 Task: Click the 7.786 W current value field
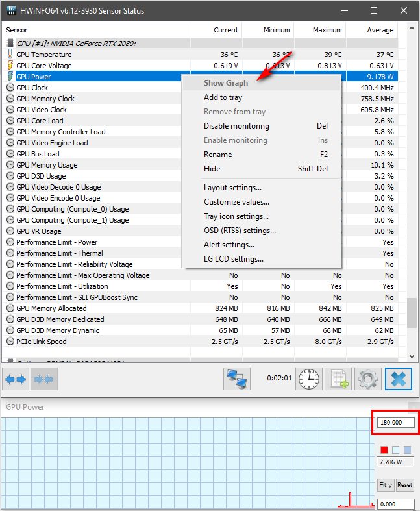pyautogui.click(x=395, y=462)
